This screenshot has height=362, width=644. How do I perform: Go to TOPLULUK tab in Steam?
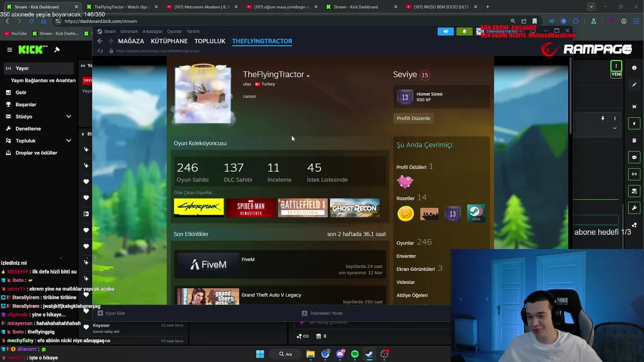click(x=210, y=41)
